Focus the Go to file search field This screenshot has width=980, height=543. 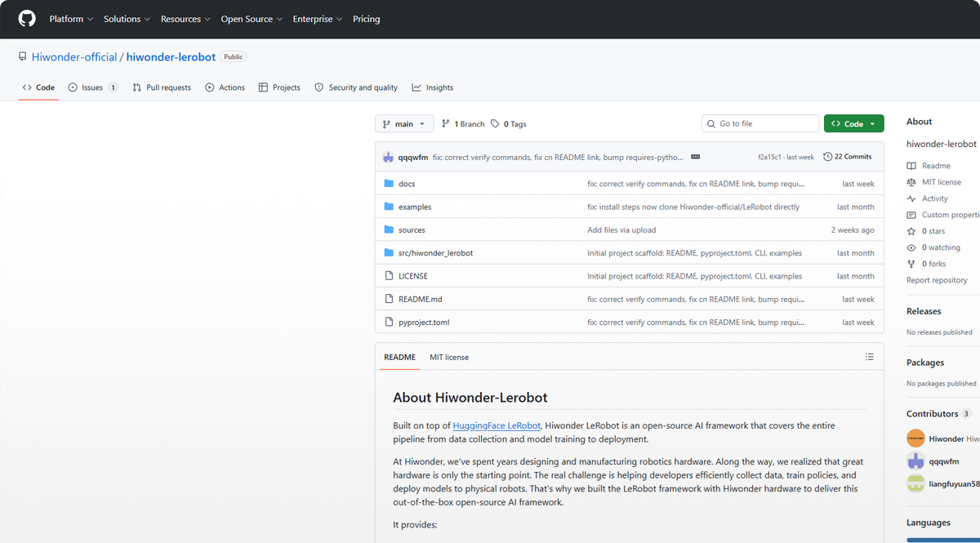760,124
